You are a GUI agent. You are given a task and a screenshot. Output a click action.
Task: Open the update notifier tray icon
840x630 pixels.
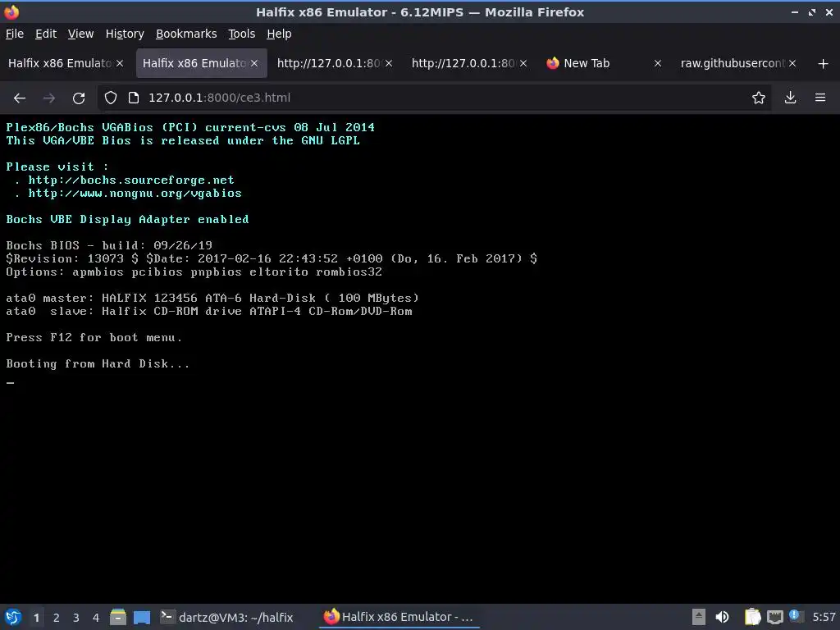pyautogui.click(x=795, y=615)
